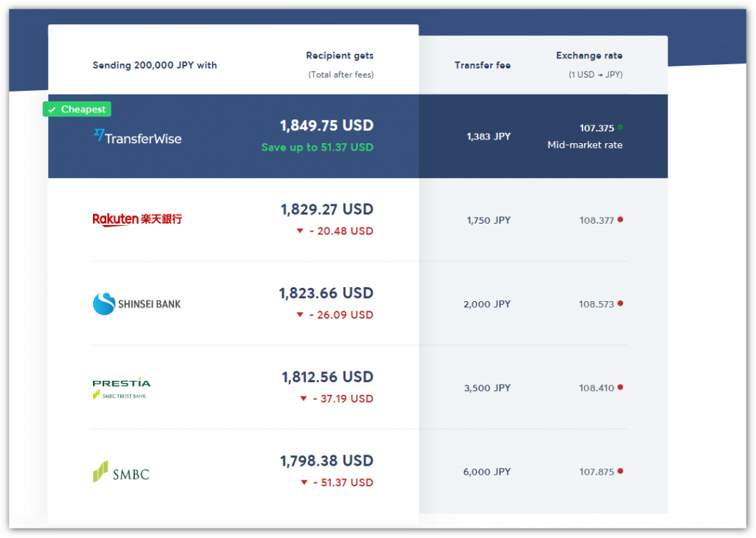Click the 'Recipient gets' column header
This screenshot has width=756, height=538.
coord(340,55)
